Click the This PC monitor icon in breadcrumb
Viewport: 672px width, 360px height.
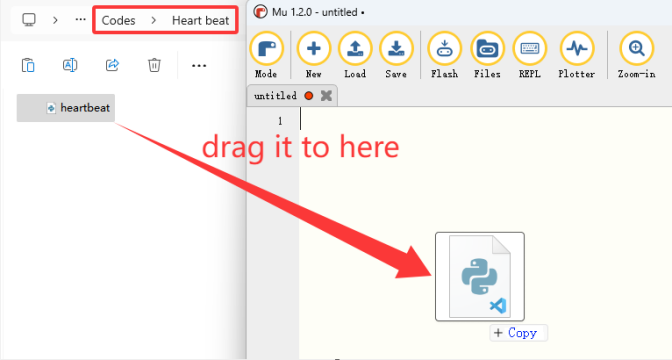[29, 20]
